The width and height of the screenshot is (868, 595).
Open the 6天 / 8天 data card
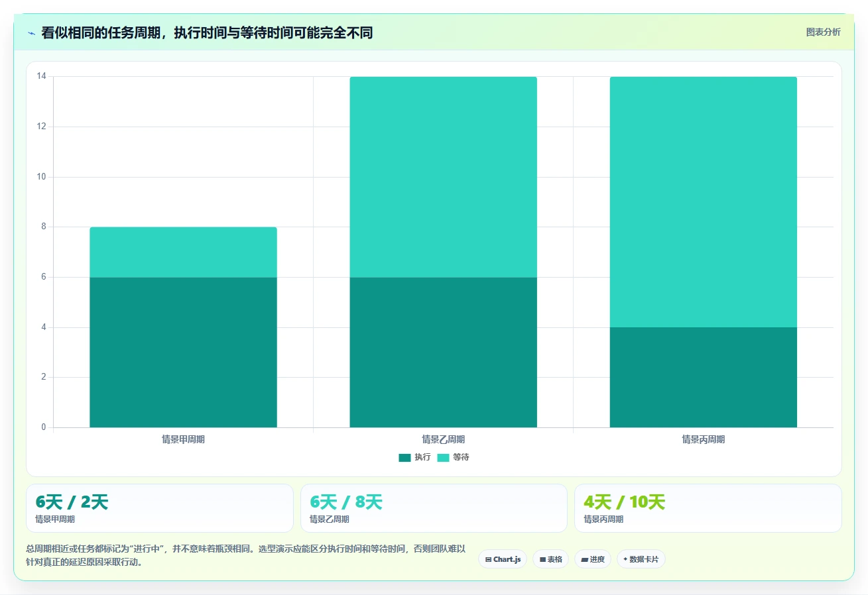(x=434, y=508)
